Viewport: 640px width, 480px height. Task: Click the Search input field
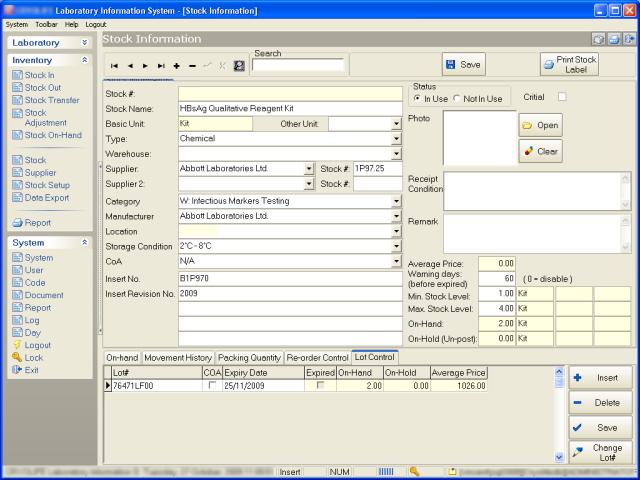297,65
